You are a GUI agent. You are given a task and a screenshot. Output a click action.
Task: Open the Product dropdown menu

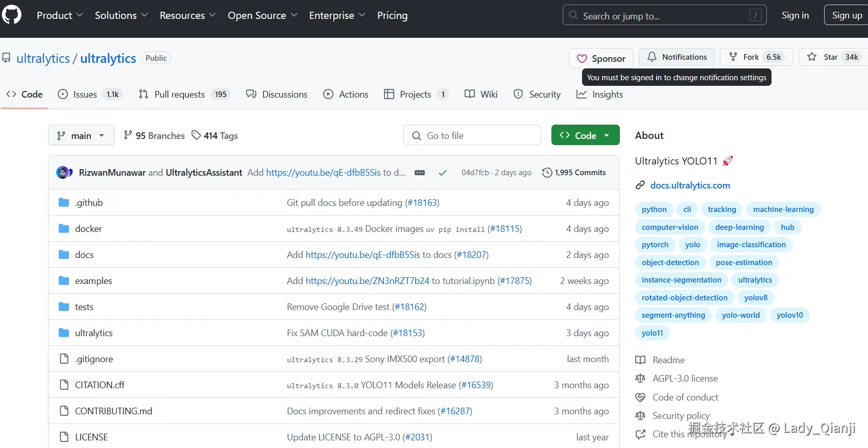pos(60,15)
